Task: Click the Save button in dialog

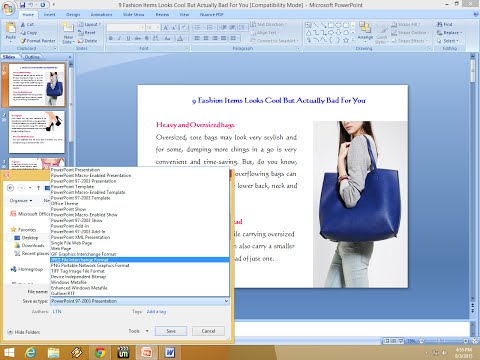Action: click(171, 331)
